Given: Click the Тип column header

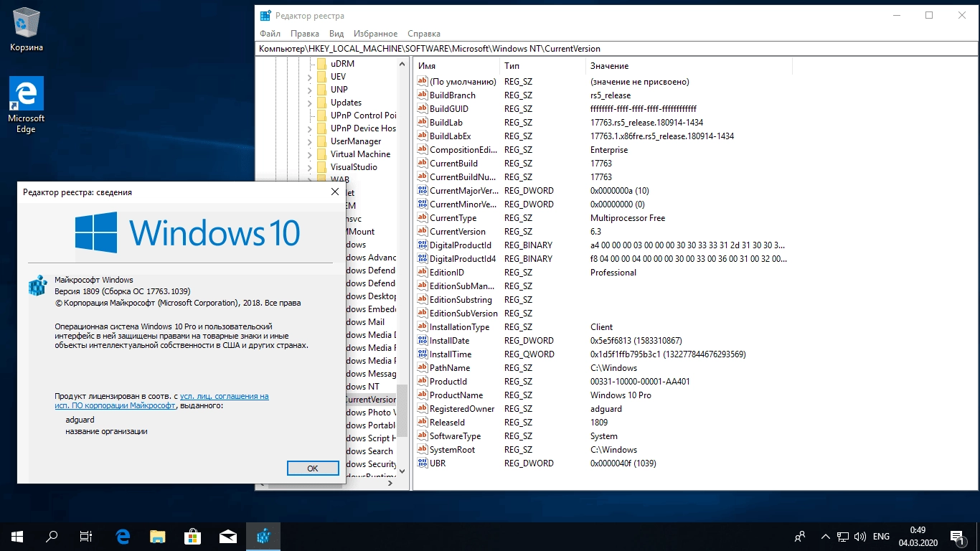Looking at the screenshot, I should pos(543,66).
